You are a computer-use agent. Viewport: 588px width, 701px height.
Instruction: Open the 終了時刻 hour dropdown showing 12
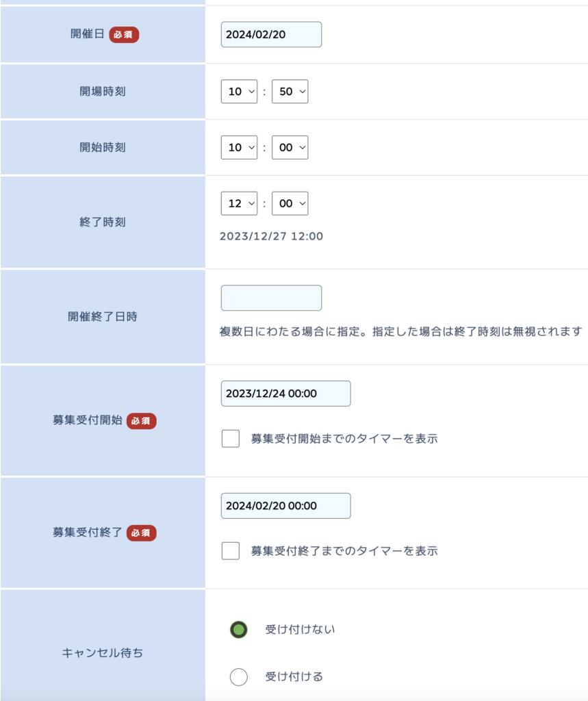click(x=239, y=203)
